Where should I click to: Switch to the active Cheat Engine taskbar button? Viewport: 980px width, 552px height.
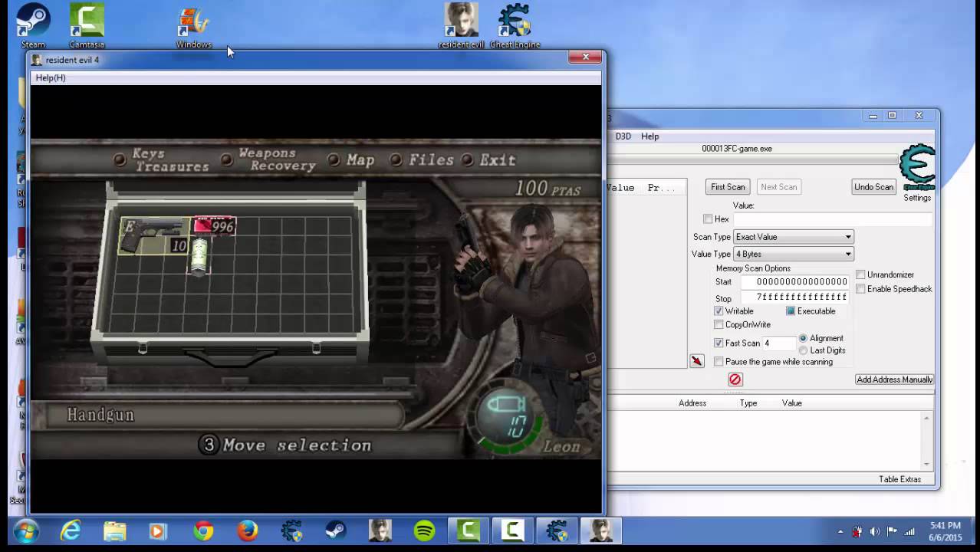click(x=557, y=531)
